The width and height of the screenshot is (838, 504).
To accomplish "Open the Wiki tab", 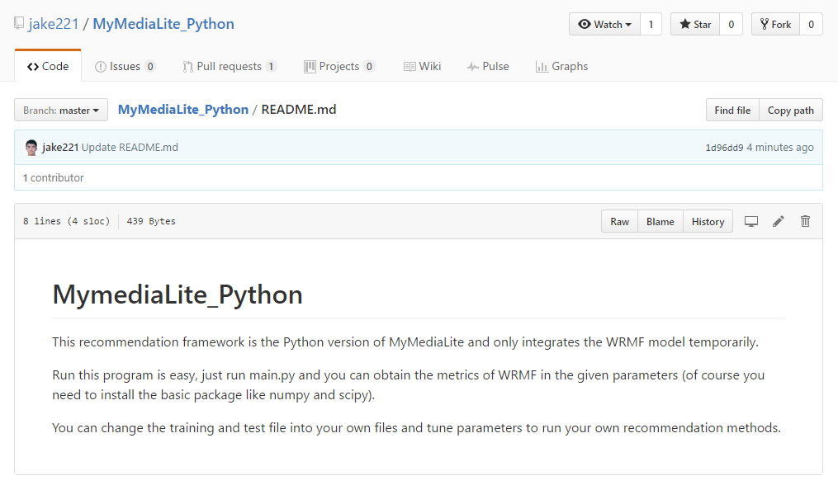I will pyautogui.click(x=422, y=66).
